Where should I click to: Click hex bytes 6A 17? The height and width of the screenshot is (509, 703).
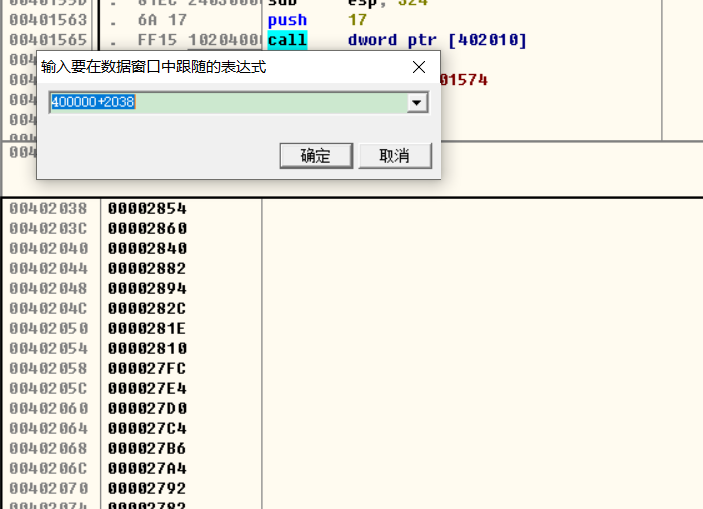tap(162, 20)
